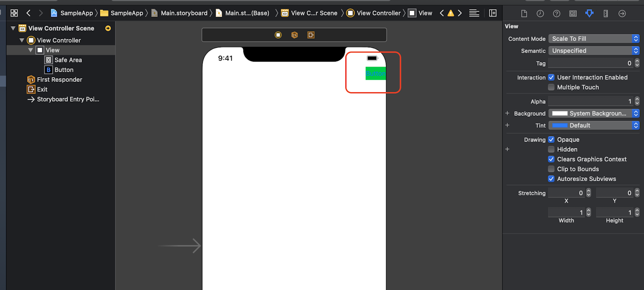Switch to the Attributes inspector tab
Viewport: 644px width, 290px height.
tap(589, 13)
